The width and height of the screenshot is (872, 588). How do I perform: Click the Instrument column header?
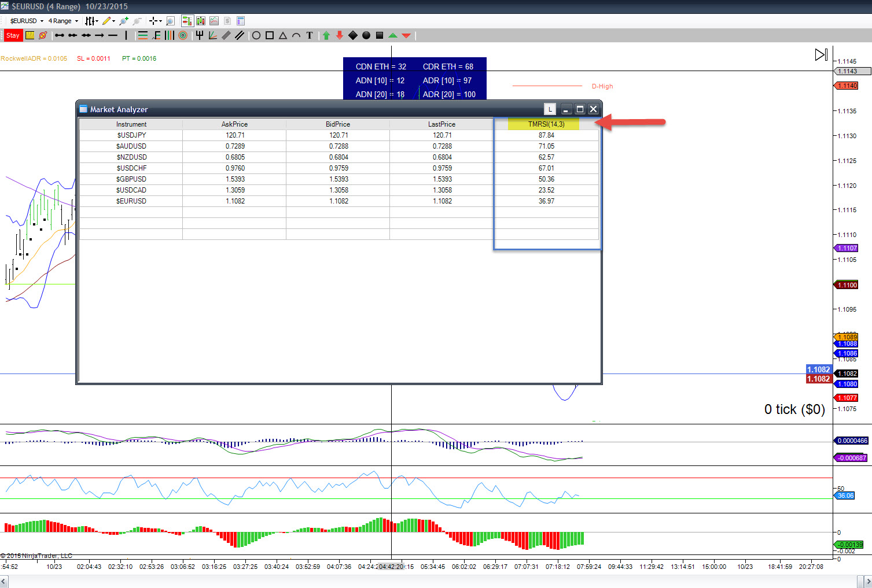click(131, 124)
